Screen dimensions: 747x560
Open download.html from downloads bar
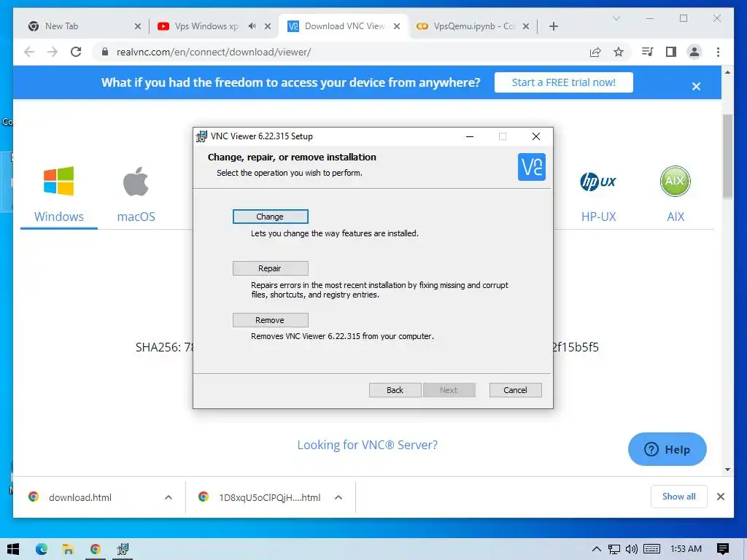pos(80,497)
